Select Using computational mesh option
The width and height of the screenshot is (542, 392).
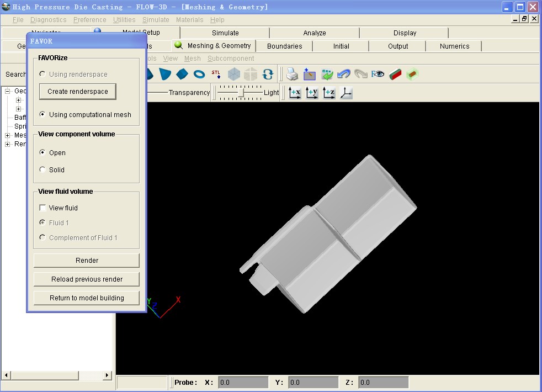[x=42, y=115]
